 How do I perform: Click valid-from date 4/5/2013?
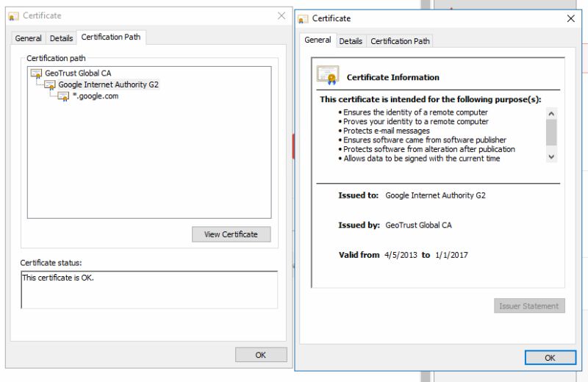pyautogui.click(x=401, y=255)
